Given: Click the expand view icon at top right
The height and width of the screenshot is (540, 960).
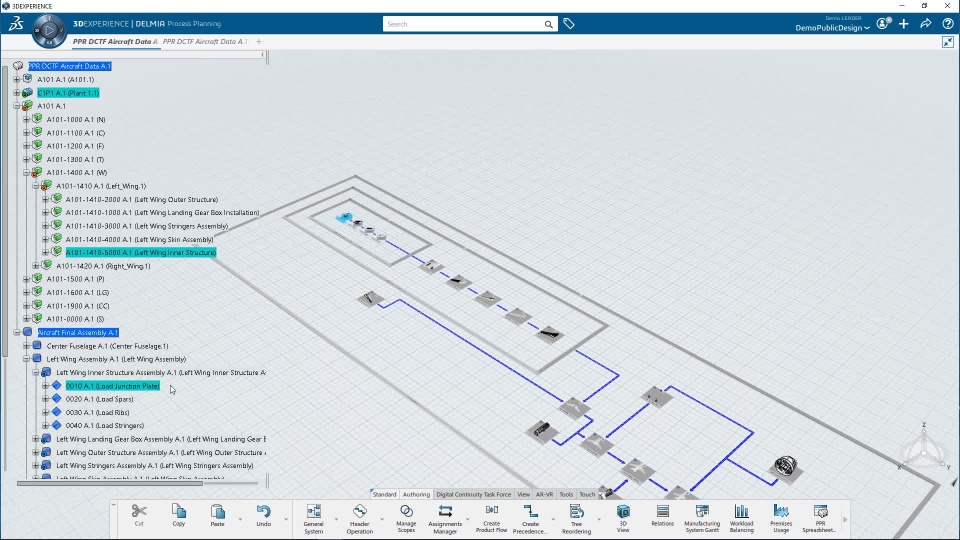Looking at the screenshot, I should [x=948, y=42].
